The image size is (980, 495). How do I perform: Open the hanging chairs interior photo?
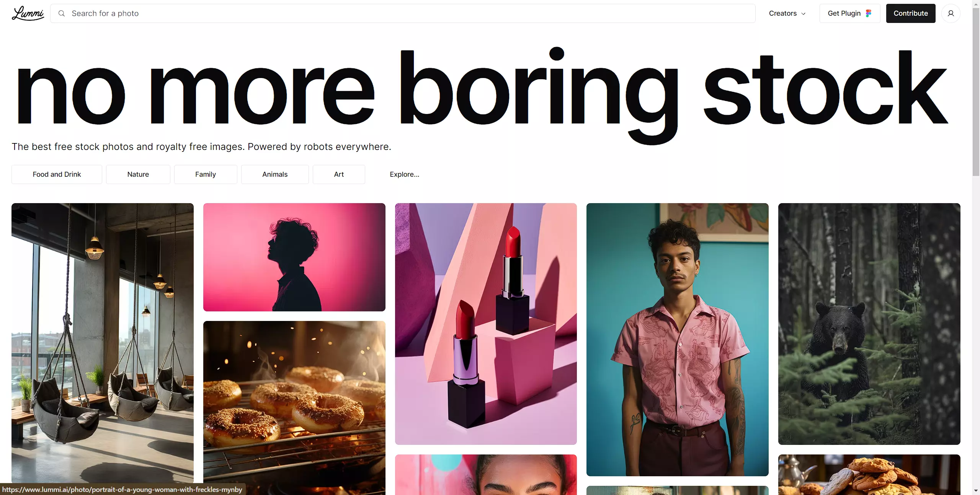[103, 343]
